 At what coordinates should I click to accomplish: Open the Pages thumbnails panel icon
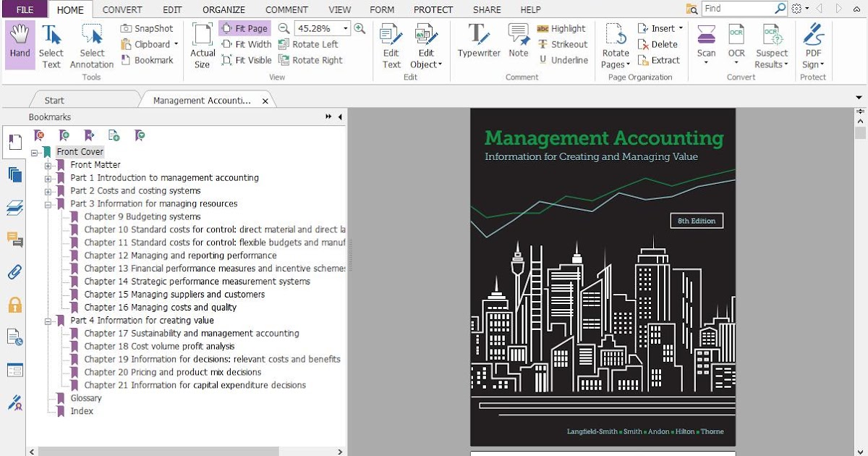point(14,174)
